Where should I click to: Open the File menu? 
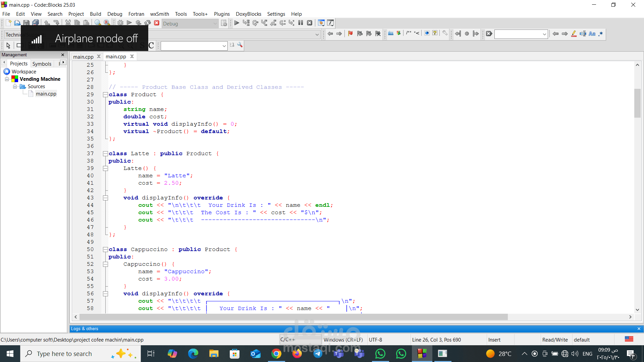point(6,14)
